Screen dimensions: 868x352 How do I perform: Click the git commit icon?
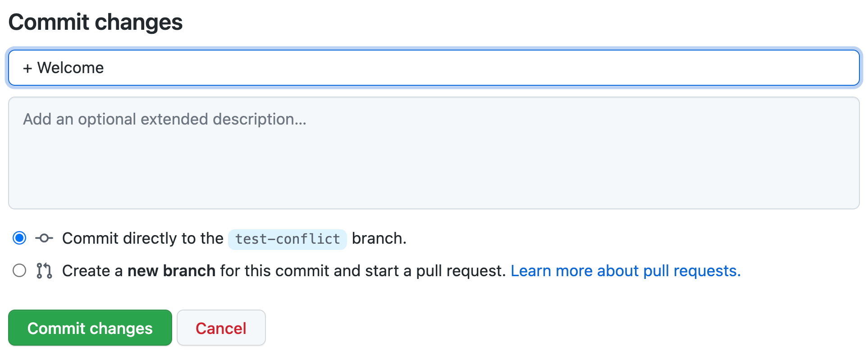44,238
